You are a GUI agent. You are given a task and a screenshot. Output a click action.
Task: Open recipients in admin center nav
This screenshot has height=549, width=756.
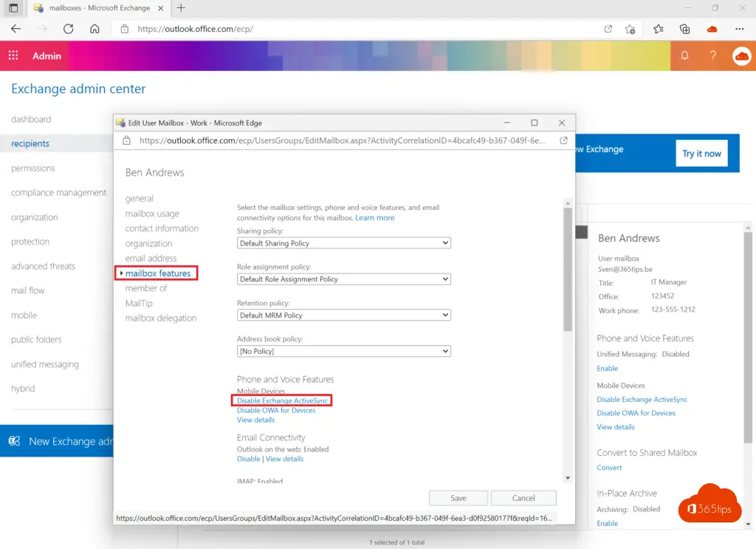pyautogui.click(x=30, y=143)
